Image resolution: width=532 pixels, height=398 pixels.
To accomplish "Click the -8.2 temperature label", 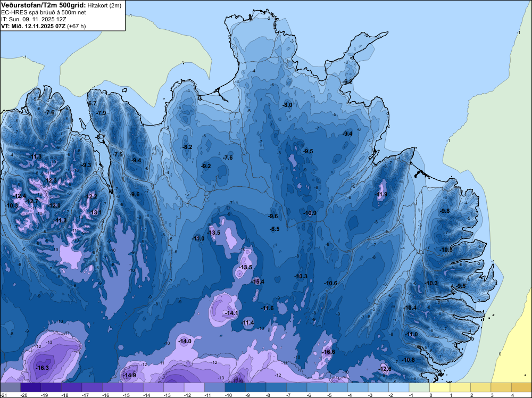I will coord(187,147).
